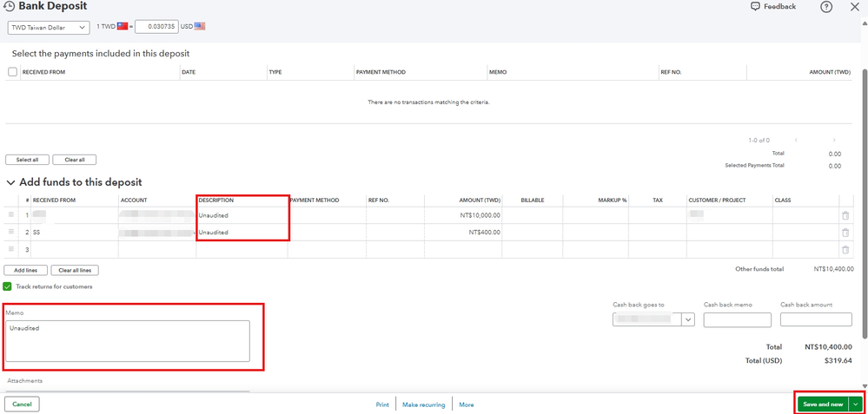Click the Memo text area
This screenshot has width=868, height=414.
click(128, 341)
